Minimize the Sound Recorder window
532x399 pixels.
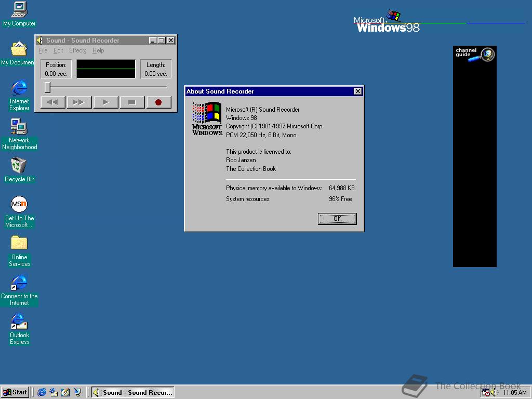(x=153, y=41)
